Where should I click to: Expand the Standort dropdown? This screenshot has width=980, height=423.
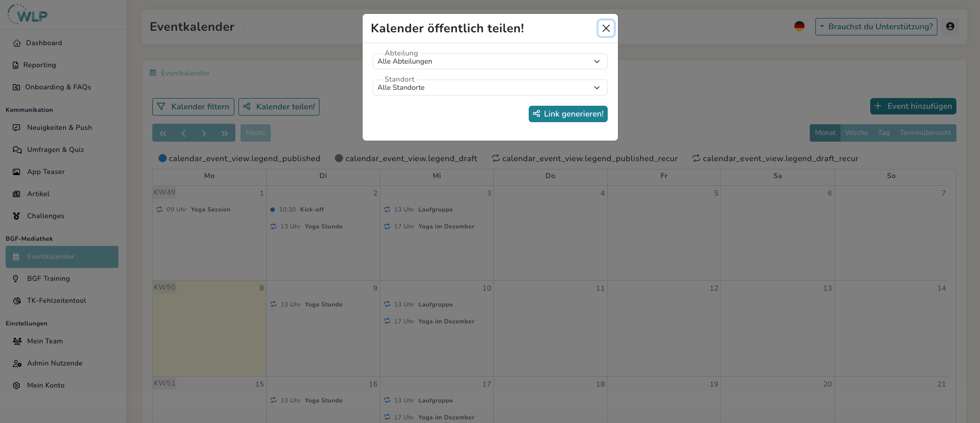(490, 88)
